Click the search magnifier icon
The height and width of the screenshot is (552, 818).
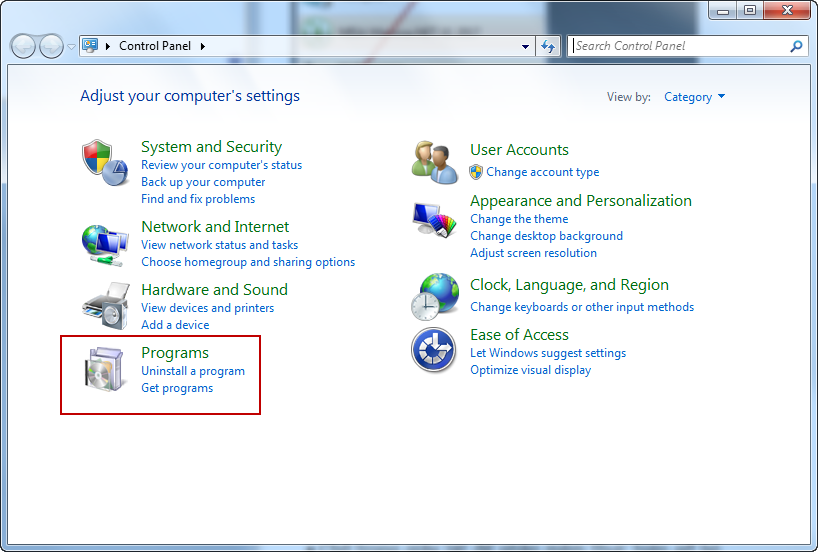[796, 46]
